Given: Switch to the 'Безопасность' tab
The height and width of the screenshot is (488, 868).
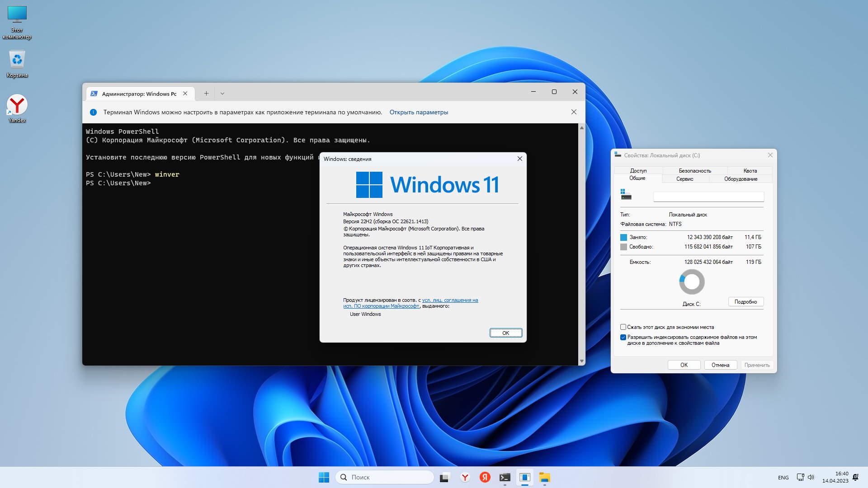Looking at the screenshot, I should 694,171.
